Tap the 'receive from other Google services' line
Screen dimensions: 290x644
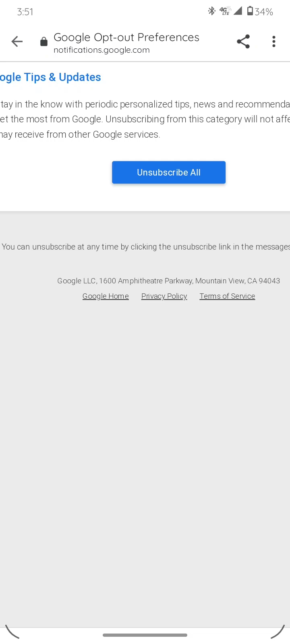pos(80,134)
